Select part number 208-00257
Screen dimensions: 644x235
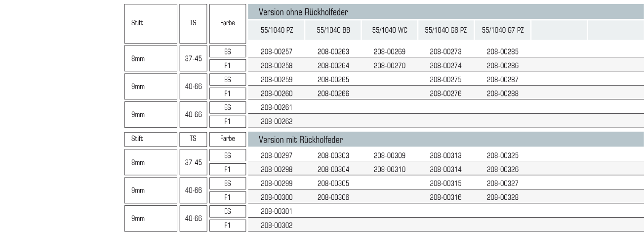(x=277, y=51)
